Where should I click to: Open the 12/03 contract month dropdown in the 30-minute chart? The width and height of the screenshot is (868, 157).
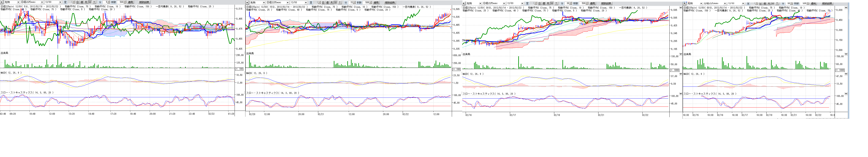[x=522, y=3]
